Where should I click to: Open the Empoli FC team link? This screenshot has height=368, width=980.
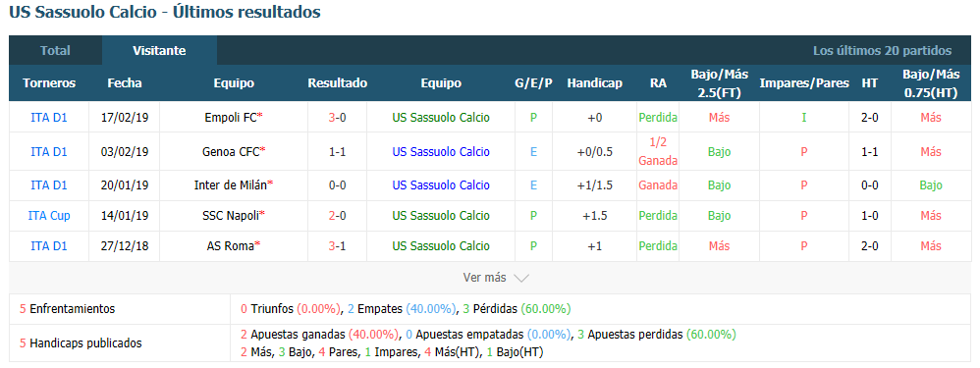click(231, 117)
